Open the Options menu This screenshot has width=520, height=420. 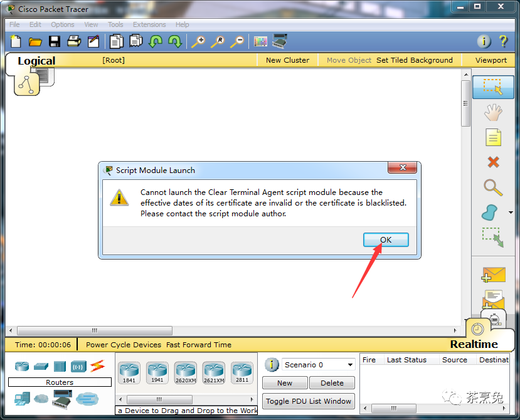point(62,24)
